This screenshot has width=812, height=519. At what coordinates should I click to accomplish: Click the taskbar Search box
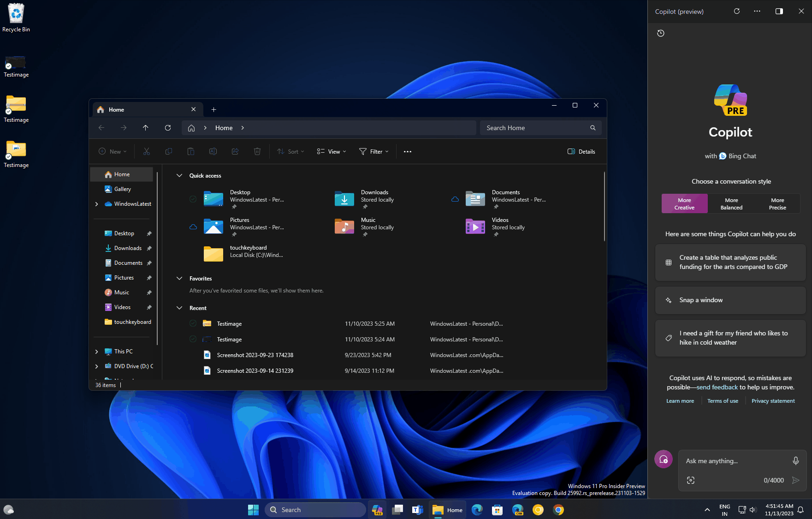click(315, 510)
